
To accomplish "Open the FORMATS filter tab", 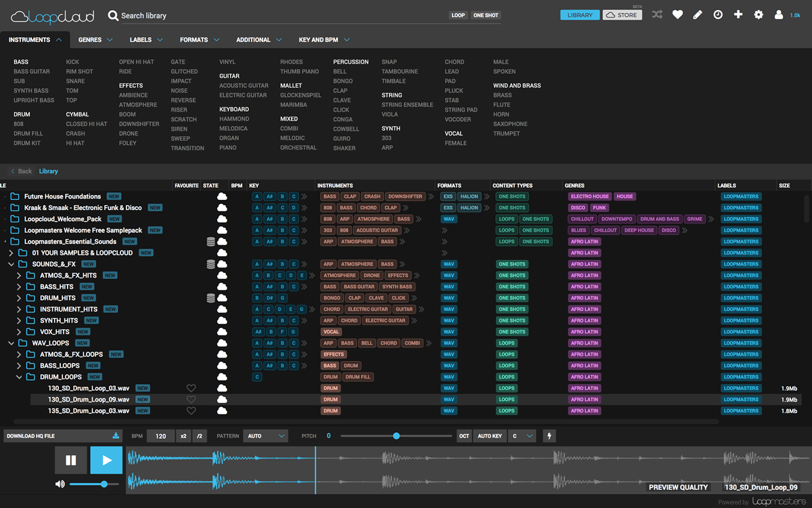I will pyautogui.click(x=199, y=40).
